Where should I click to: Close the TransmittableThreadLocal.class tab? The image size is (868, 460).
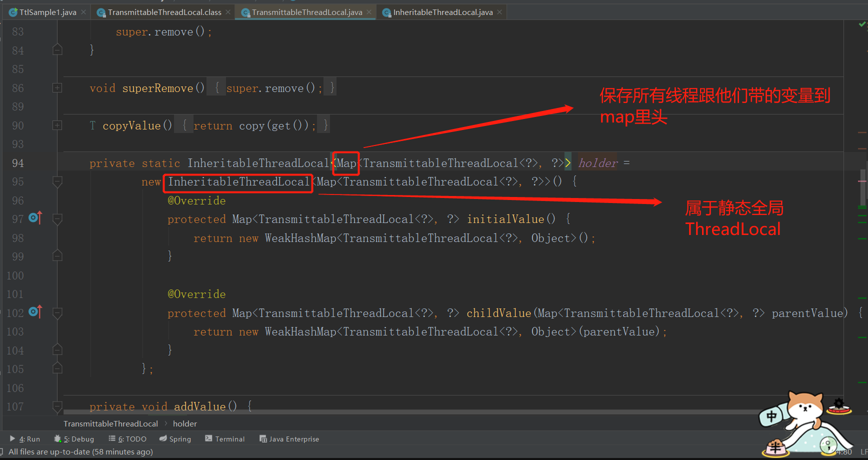(228, 12)
